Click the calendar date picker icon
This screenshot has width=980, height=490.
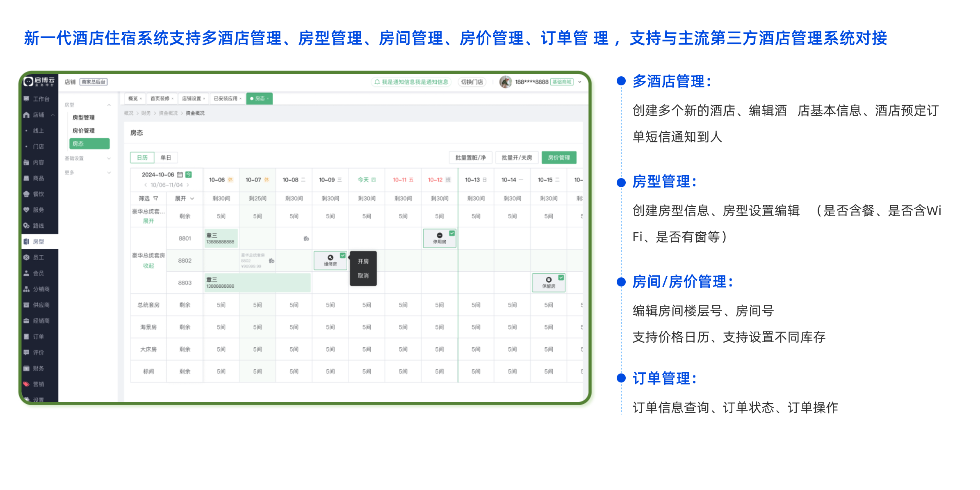(x=180, y=174)
